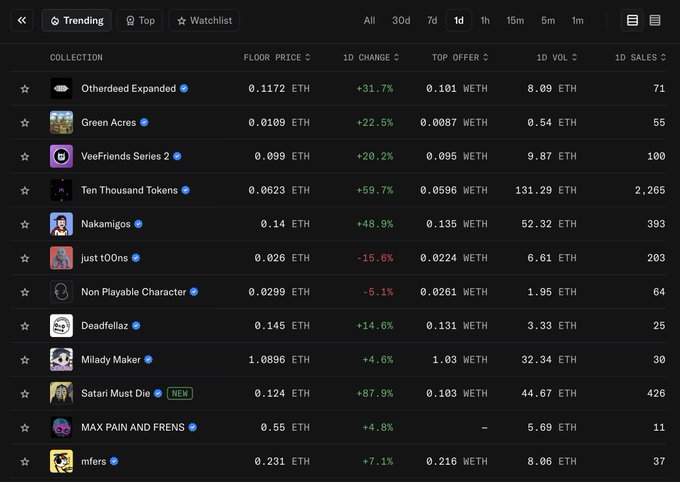Viewport: 680px width, 482px height.
Task: Open the Otherdeed Expanded collection name
Action: (x=128, y=89)
